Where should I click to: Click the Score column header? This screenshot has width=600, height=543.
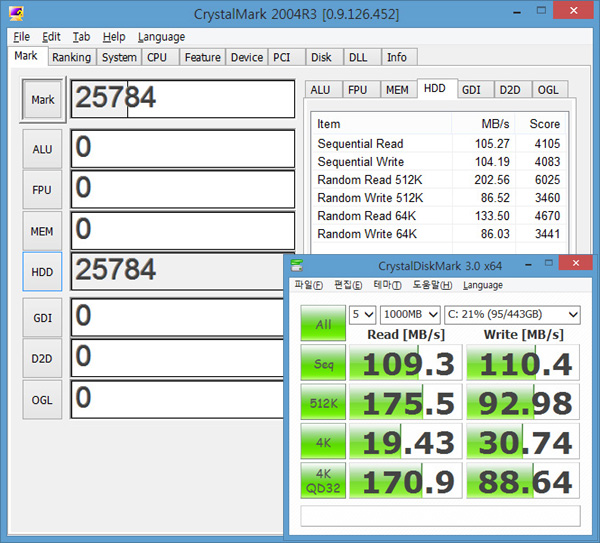(x=541, y=124)
